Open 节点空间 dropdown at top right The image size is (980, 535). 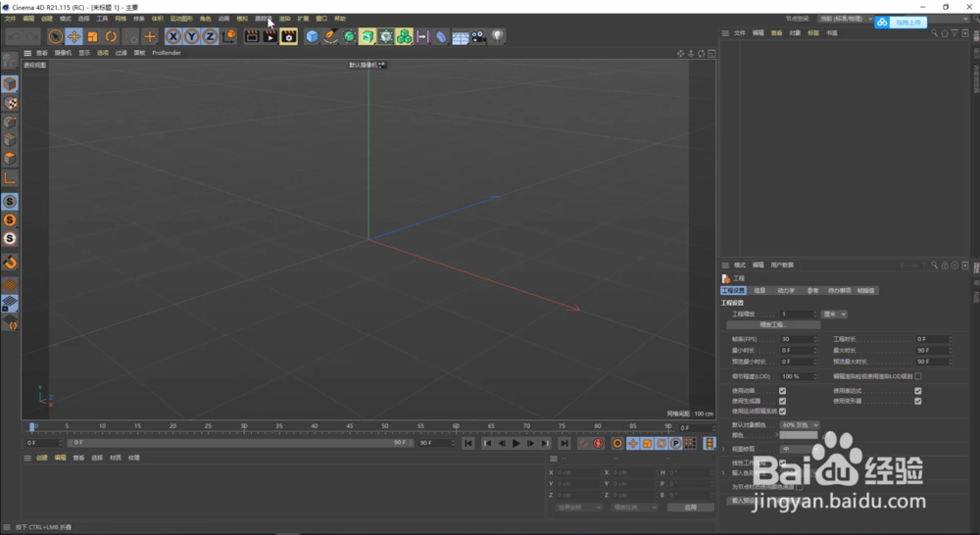846,19
